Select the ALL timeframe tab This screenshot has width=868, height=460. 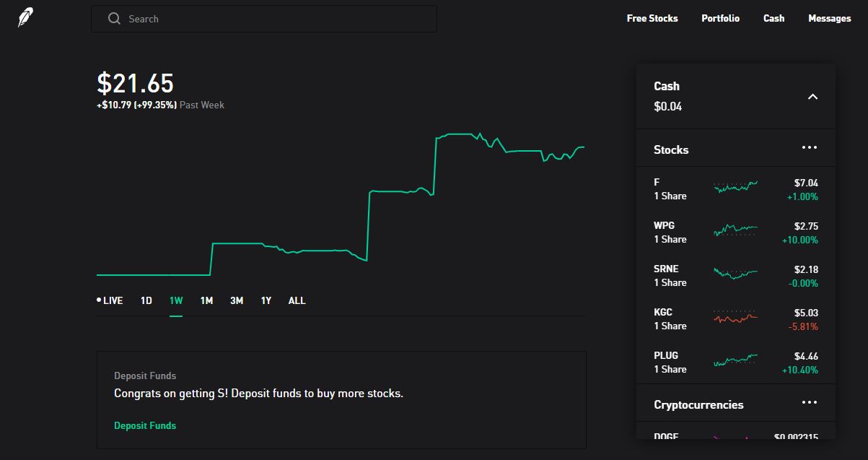[297, 300]
